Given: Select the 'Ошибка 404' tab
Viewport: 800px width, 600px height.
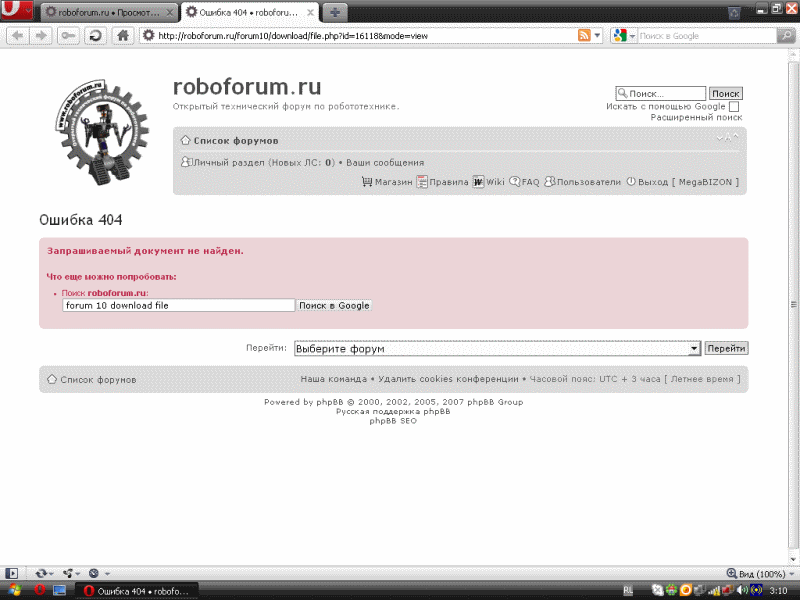Looking at the screenshot, I should click(x=247, y=12).
